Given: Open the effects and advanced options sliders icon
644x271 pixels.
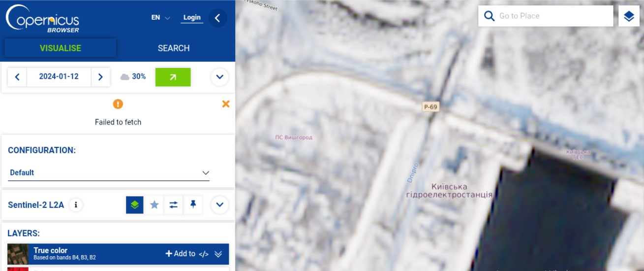Looking at the screenshot, I should click(173, 204).
